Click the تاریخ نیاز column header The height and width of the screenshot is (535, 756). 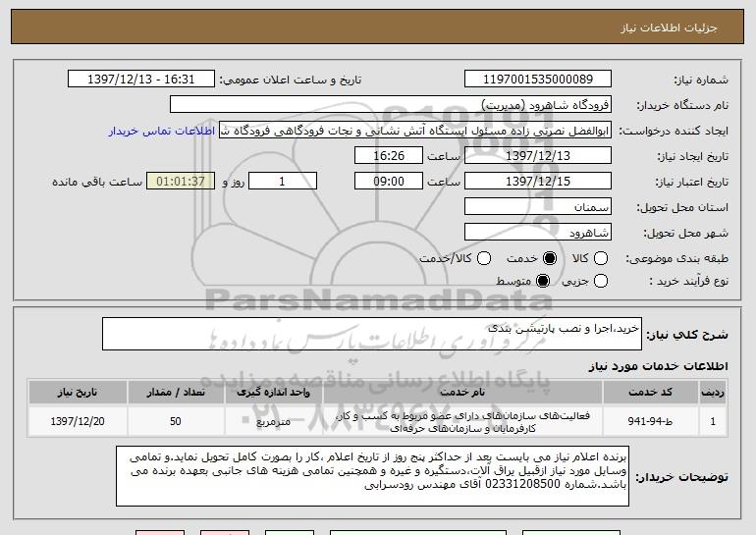tap(78, 393)
